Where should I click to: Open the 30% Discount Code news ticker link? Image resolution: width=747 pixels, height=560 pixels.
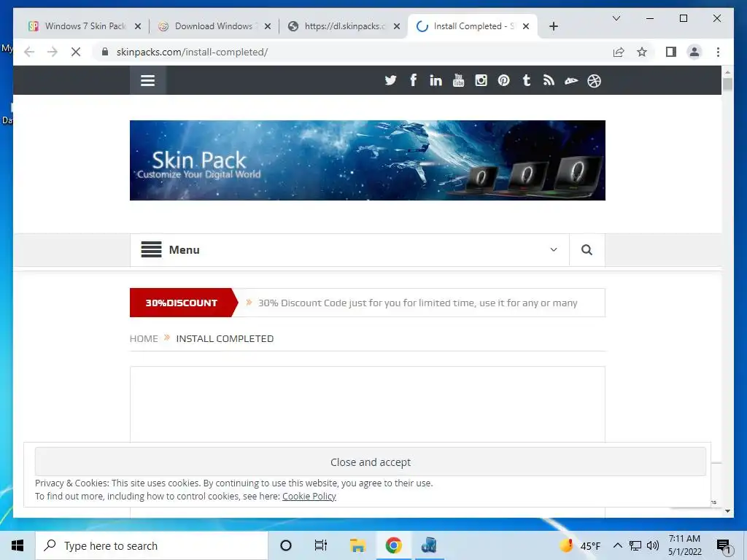click(x=417, y=303)
